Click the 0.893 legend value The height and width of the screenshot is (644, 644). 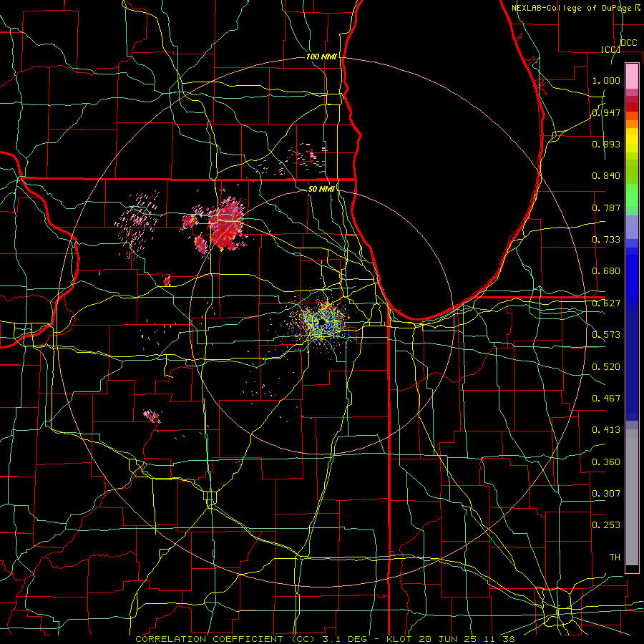(606, 144)
